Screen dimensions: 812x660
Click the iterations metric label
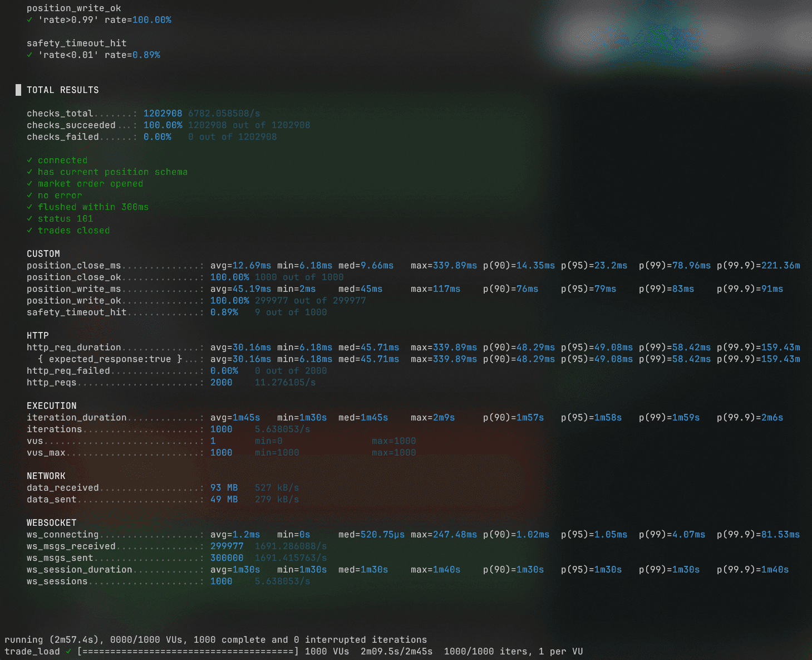(x=55, y=429)
